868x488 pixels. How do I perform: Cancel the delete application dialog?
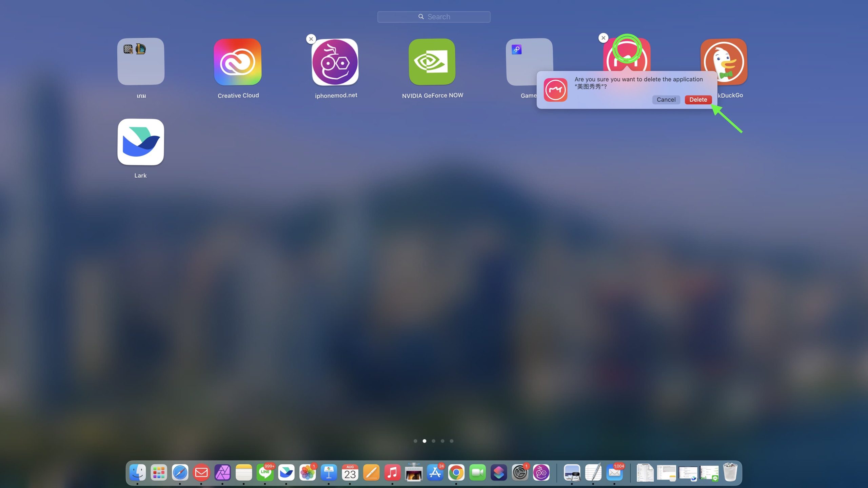(666, 100)
